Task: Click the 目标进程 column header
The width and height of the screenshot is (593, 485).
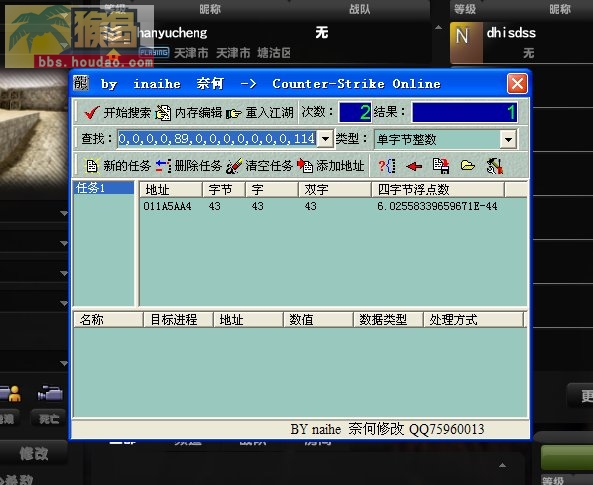Action: pos(178,320)
